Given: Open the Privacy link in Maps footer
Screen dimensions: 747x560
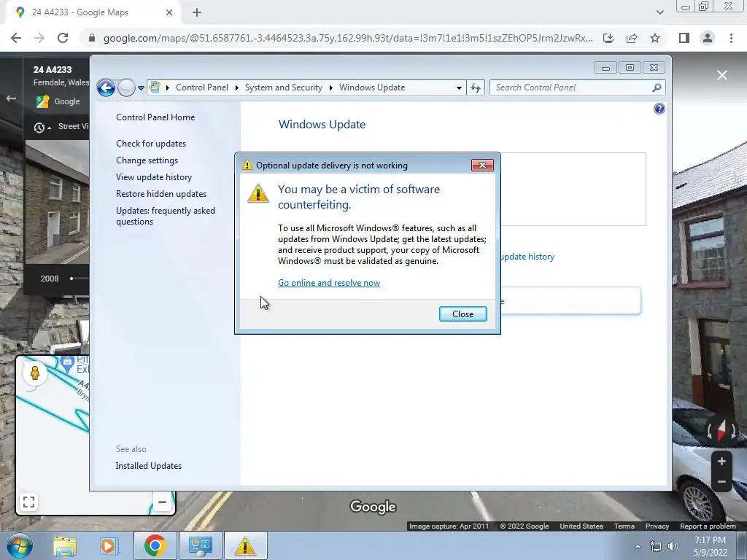Looking at the screenshot, I should tap(657, 526).
